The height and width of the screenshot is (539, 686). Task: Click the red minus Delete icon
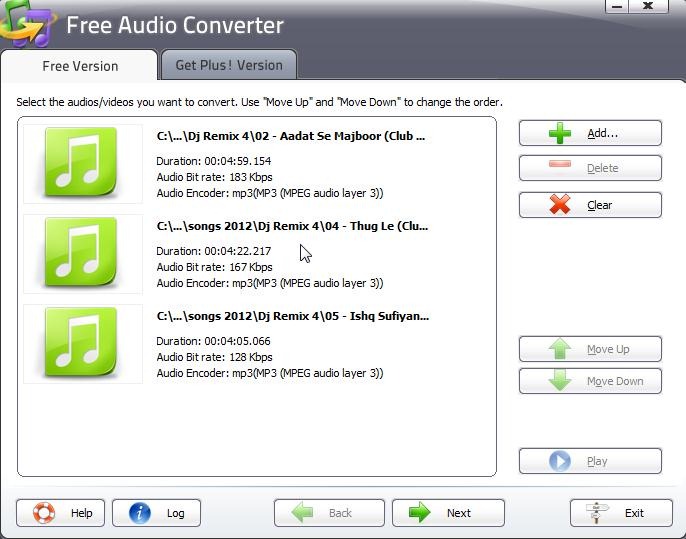pos(560,164)
